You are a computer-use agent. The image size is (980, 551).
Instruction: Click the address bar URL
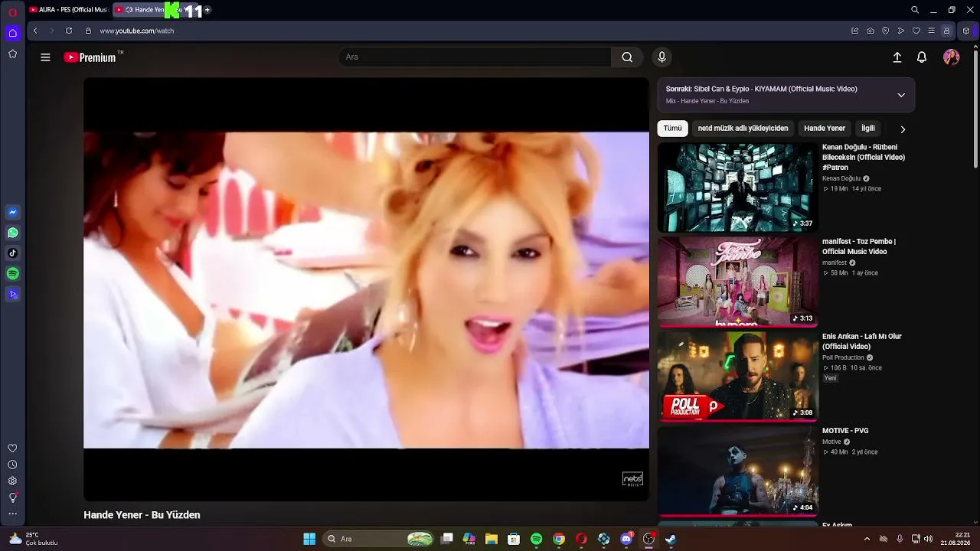(137, 31)
